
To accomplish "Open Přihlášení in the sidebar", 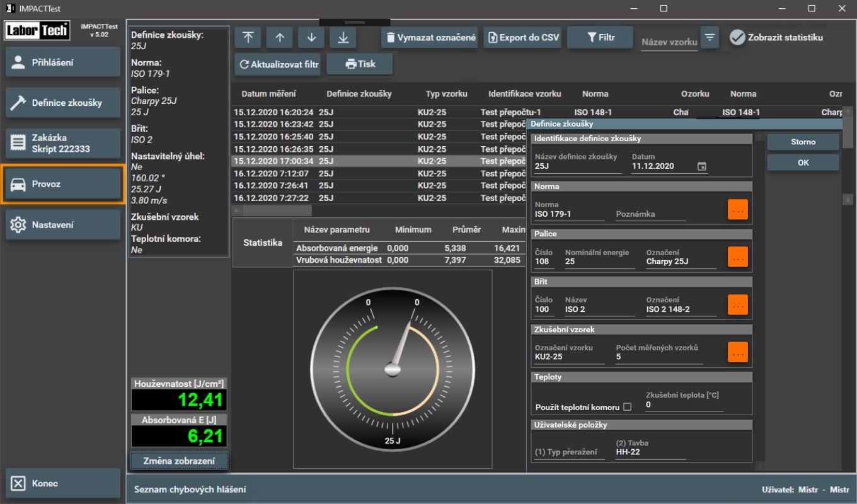I will (x=63, y=62).
